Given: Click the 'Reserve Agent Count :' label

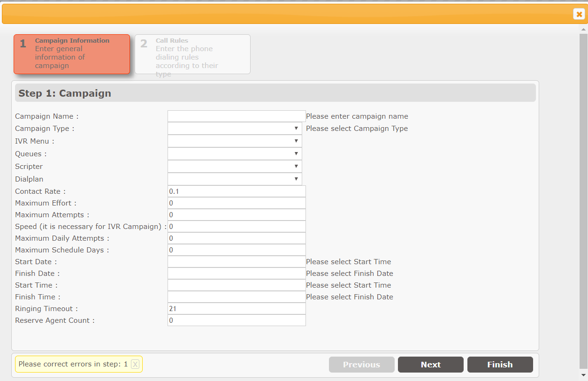Looking at the screenshot, I should pos(55,320).
